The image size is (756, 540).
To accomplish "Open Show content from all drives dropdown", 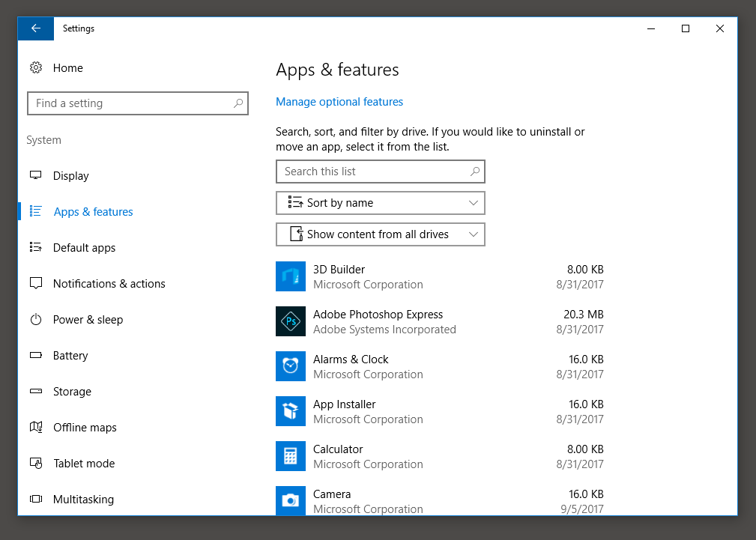I will click(x=381, y=234).
